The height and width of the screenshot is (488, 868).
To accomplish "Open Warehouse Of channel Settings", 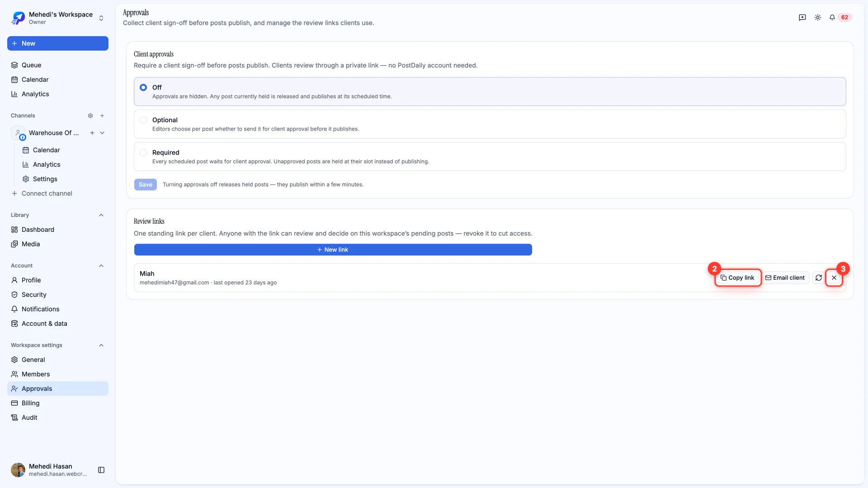I will [x=63, y=179].
